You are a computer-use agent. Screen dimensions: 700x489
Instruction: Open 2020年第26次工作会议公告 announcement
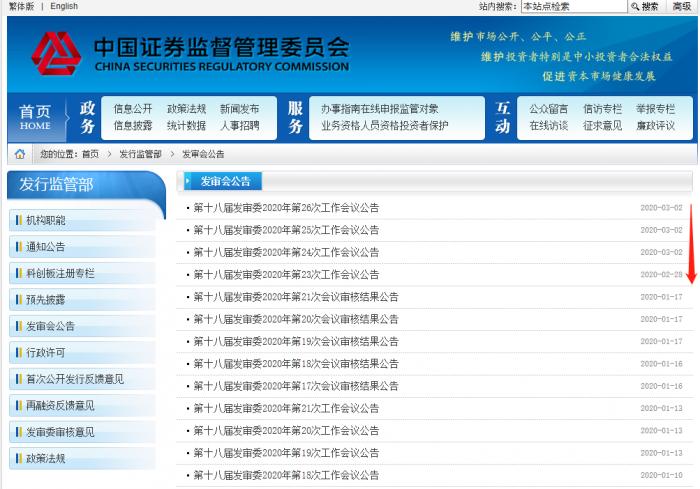coord(285,208)
